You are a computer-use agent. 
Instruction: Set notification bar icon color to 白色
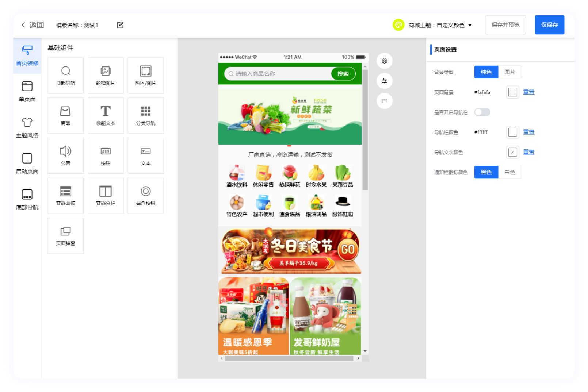509,172
